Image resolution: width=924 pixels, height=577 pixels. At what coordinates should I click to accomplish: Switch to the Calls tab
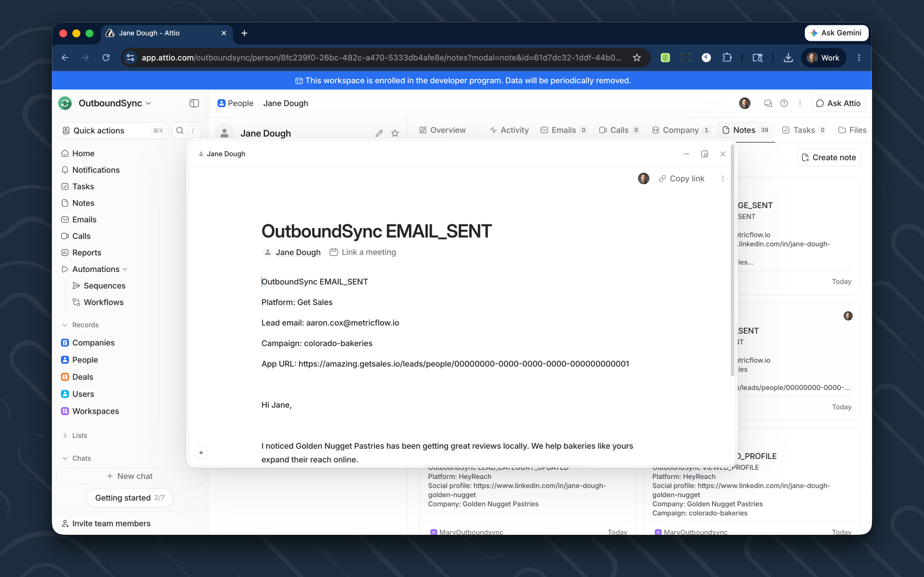pyautogui.click(x=619, y=130)
